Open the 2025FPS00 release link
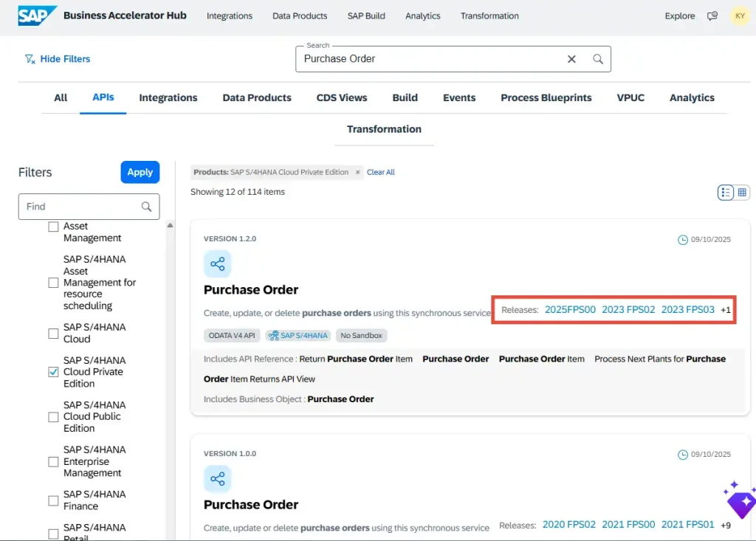The width and height of the screenshot is (756, 541). 570,309
